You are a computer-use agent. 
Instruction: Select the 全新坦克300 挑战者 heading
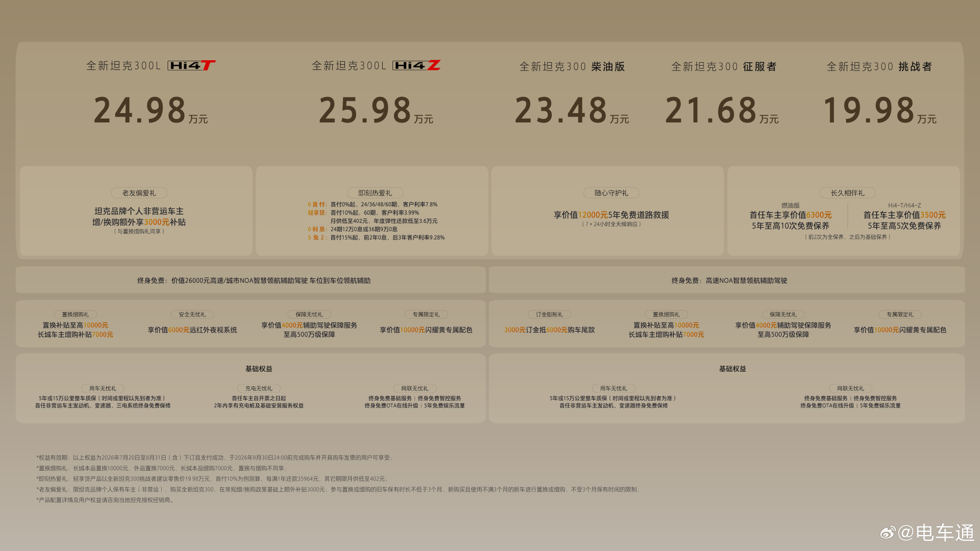pyautogui.click(x=880, y=67)
